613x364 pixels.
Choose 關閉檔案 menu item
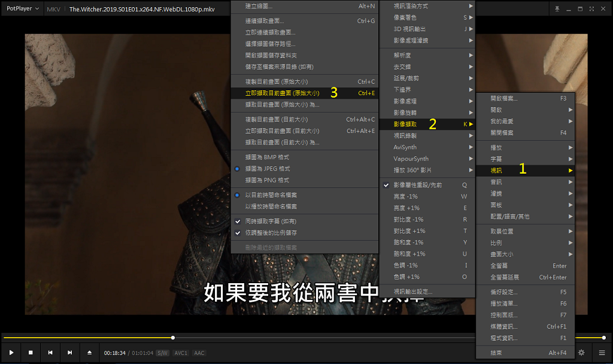(526, 133)
